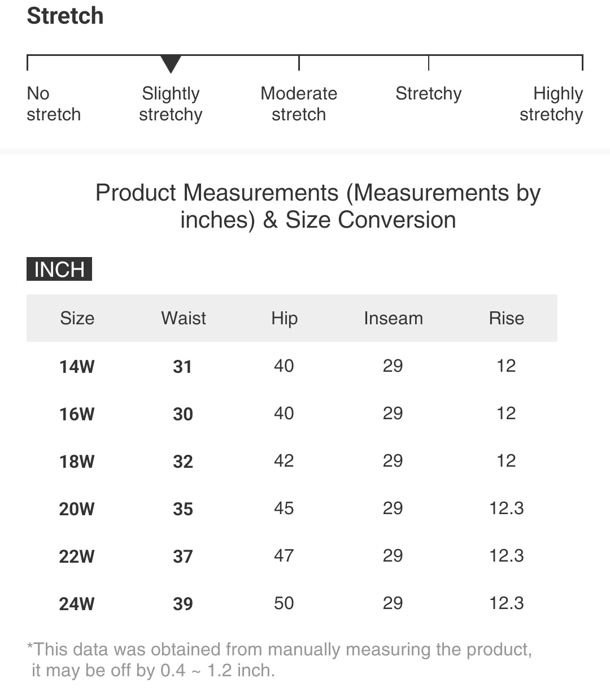
Task: Click the Stretch section heading
Action: pos(66,16)
